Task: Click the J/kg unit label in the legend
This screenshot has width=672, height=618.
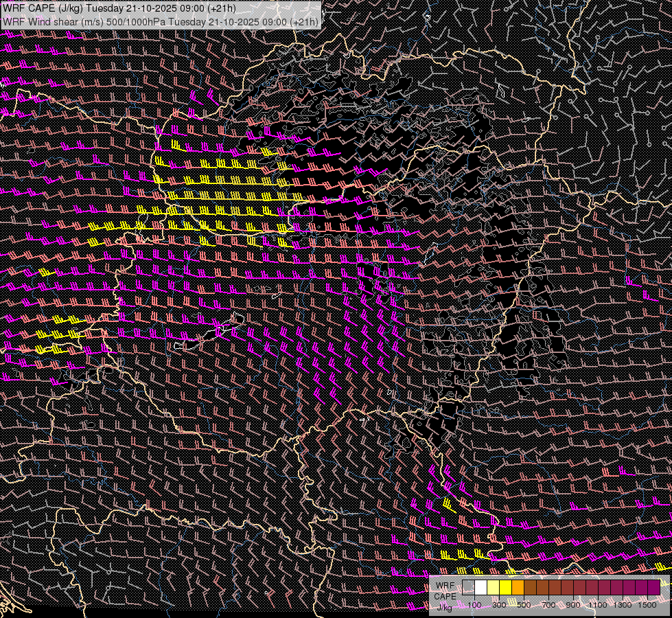Action: (445, 607)
